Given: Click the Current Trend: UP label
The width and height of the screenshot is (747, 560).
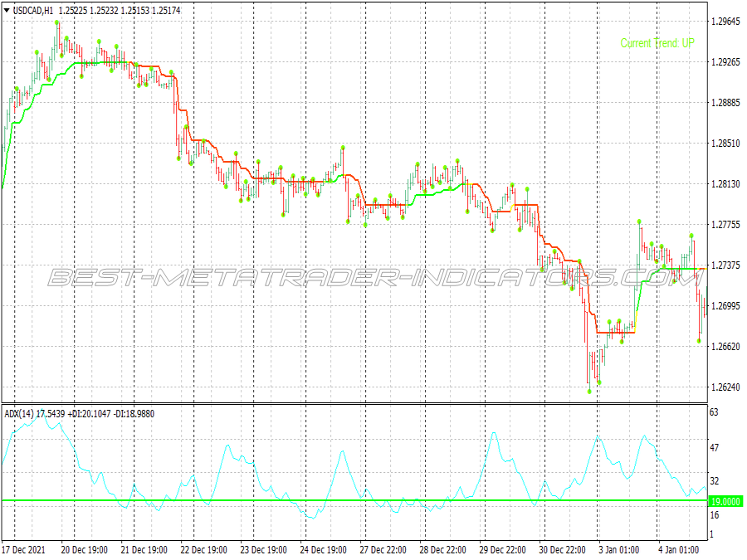Looking at the screenshot, I should 657,43.
